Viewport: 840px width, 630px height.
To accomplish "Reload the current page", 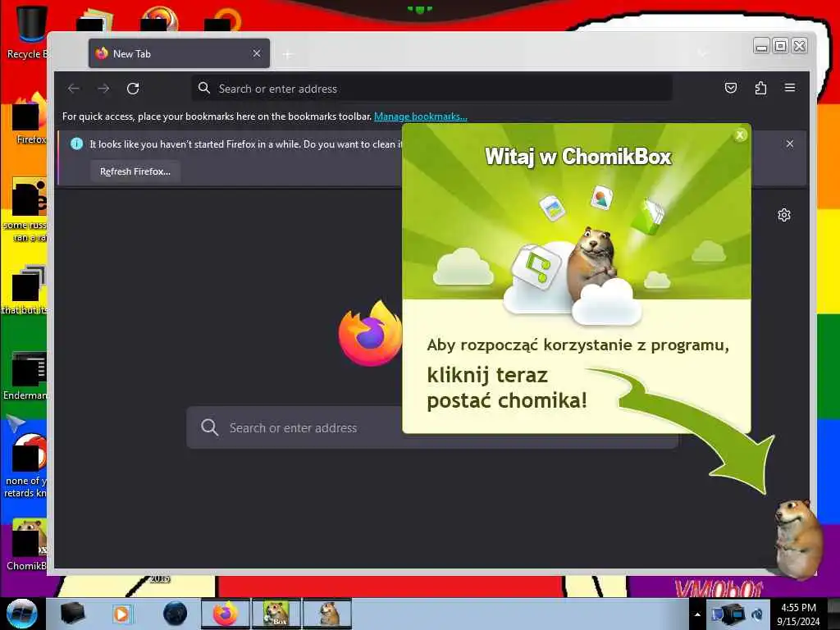I will 133,89.
